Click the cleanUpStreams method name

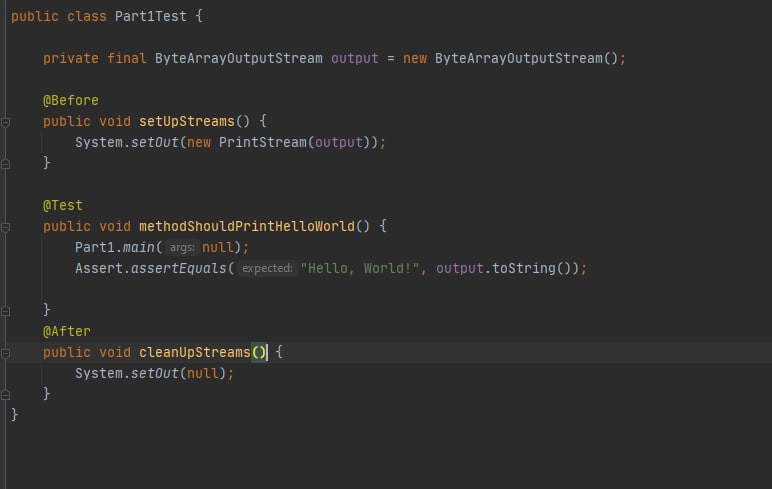pyautogui.click(x=194, y=353)
